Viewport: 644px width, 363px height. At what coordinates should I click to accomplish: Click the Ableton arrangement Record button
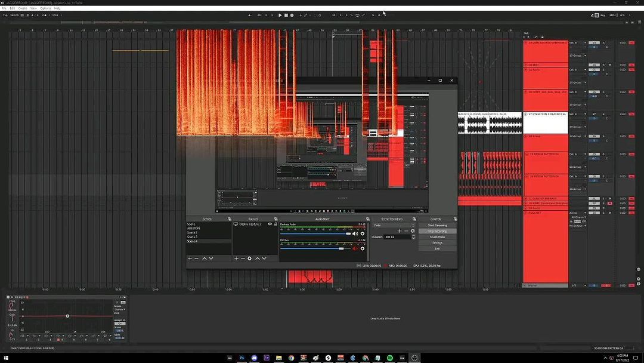coord(292,15)
